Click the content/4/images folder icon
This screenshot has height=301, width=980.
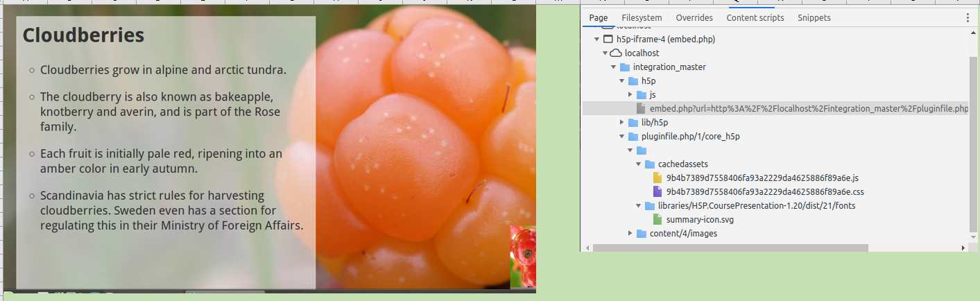[641, 234]
